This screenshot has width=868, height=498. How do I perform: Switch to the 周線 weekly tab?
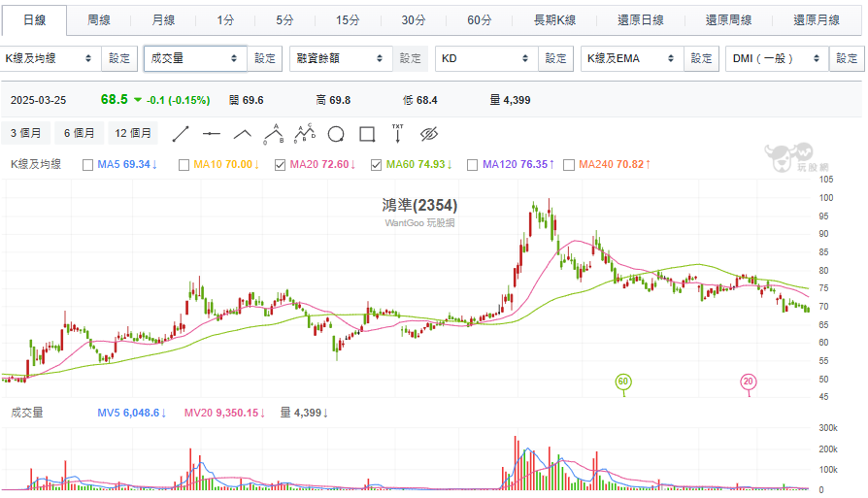point(99,20)
